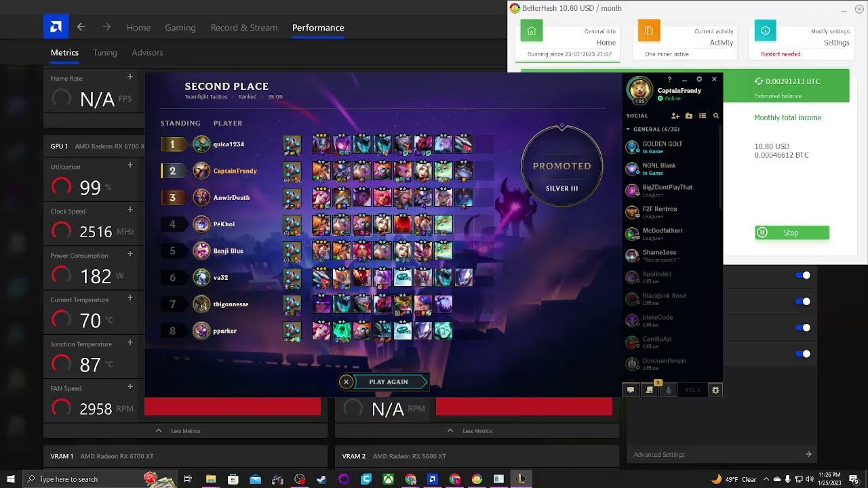The height and width of the screenshot is (488, 868).
Task: Select the Metrics sub-tab
Action: tap(64, 52)
